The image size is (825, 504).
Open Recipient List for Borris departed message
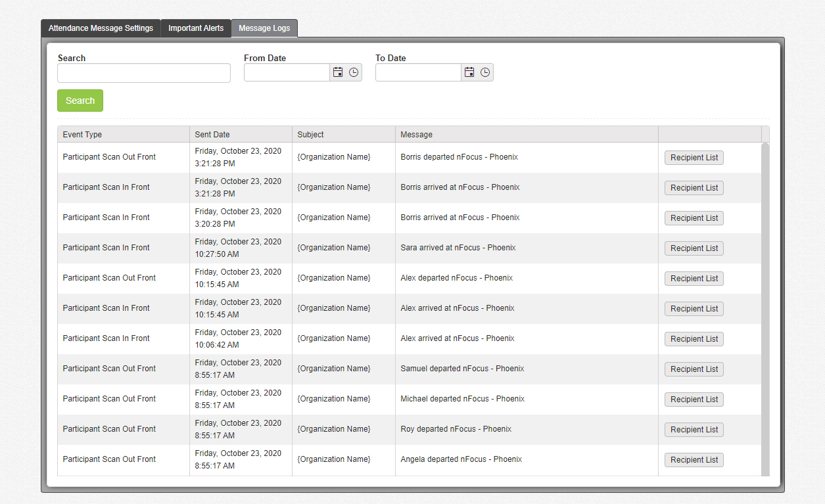point(694,158)
